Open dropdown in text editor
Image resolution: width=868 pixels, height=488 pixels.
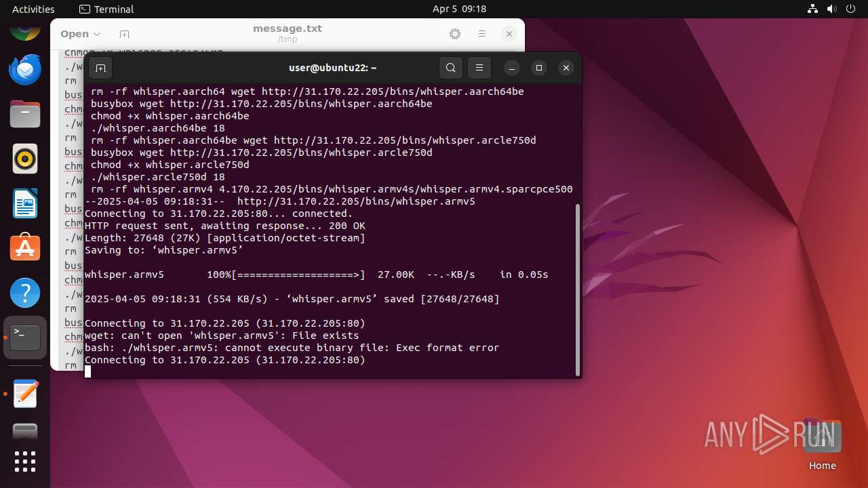coord(80,34)
